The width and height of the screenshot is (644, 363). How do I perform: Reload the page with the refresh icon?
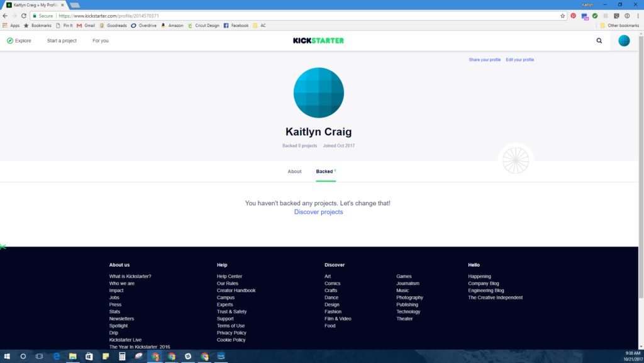[x=24, y=16]
